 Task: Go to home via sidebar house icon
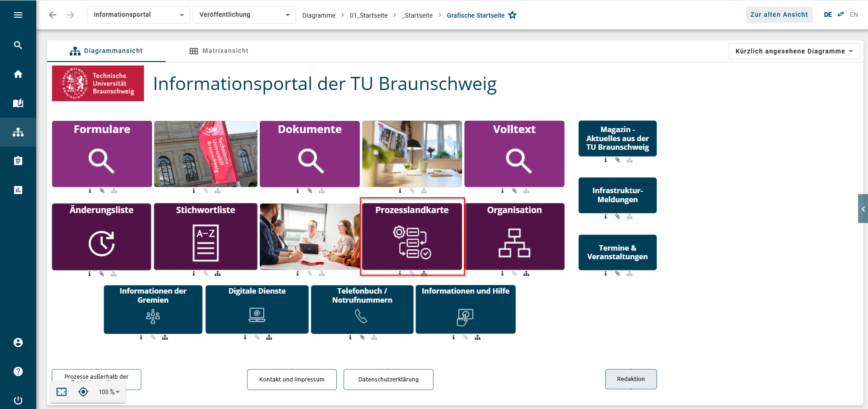coord(18,74)
